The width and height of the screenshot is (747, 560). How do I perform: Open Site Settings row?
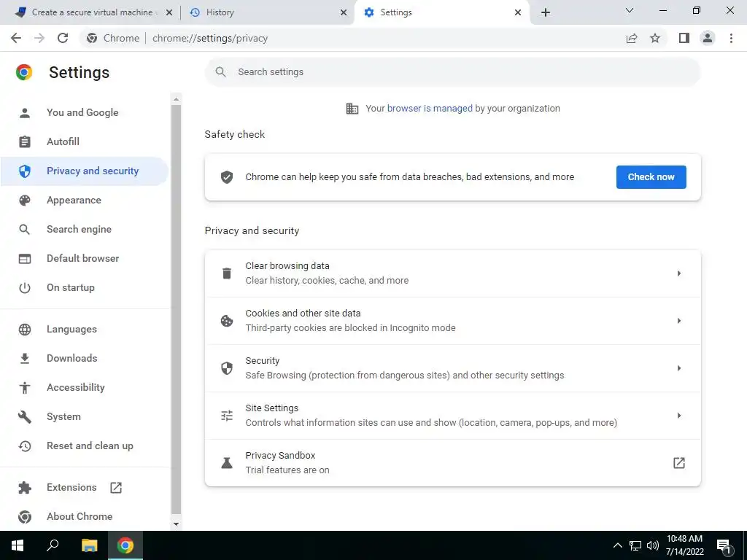452,416
